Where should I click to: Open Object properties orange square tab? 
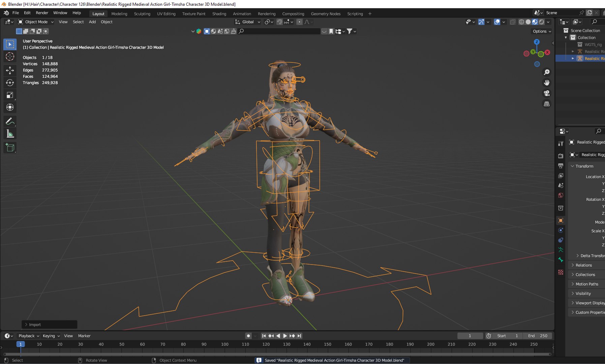click(561, 220)
